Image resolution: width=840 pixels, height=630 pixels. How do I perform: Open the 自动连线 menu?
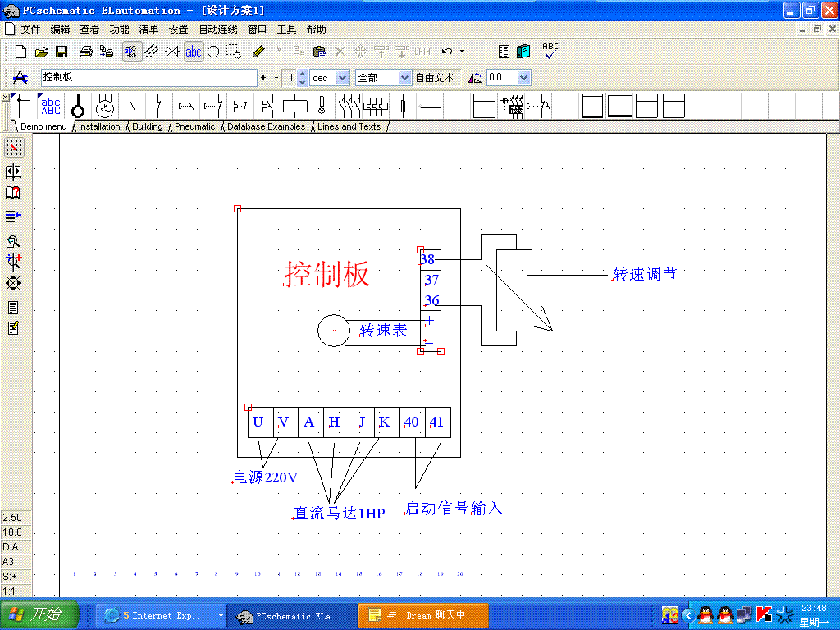coord(218,30)
